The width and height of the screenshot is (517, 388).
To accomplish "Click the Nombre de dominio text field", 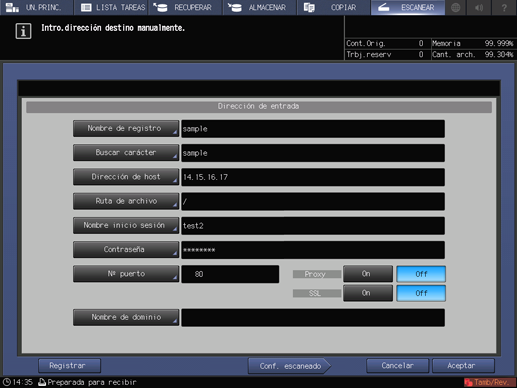I will pyautogui.click(x=313, y=318).
